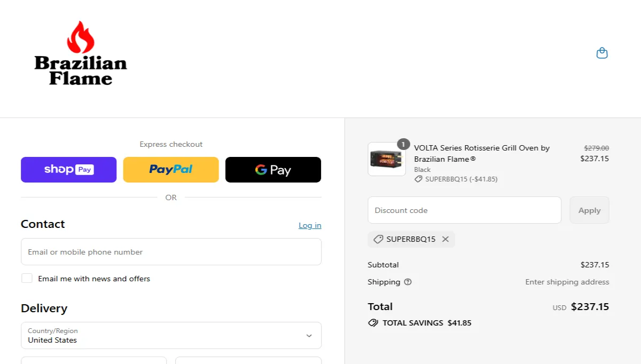Check out using PayPal
Screen dimensions: 641x364
pyautogui.click(x=171, y=170)
